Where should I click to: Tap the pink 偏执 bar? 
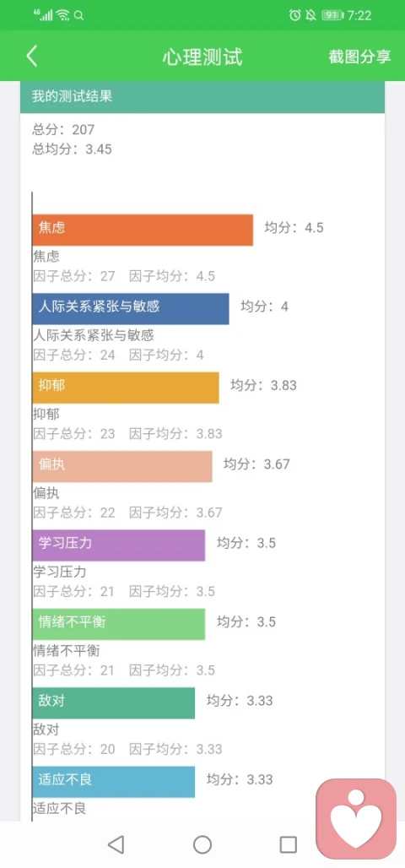tap(122, 466)
